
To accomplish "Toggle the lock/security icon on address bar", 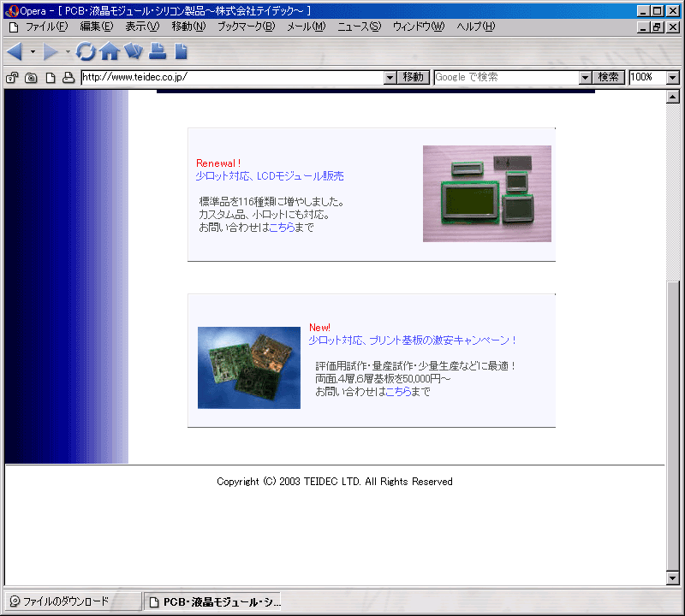I will click(x=12, y=78).
